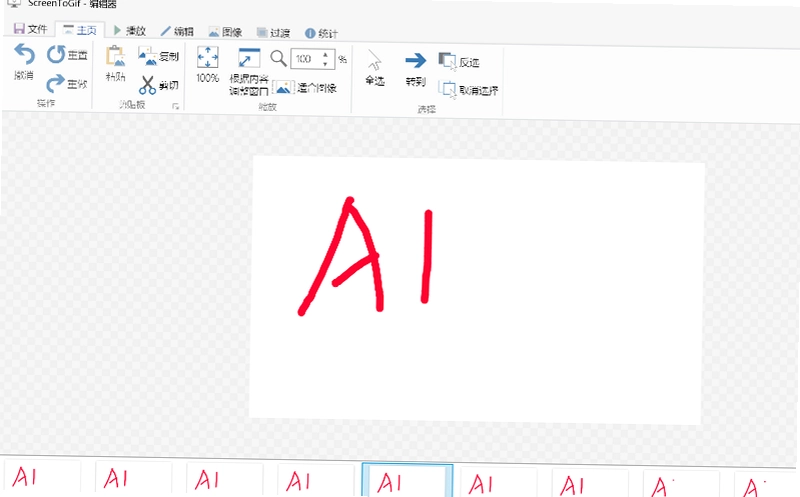
Task: Paste frames with the clipboard 粘贴 icon
Action: coord(116,56)
